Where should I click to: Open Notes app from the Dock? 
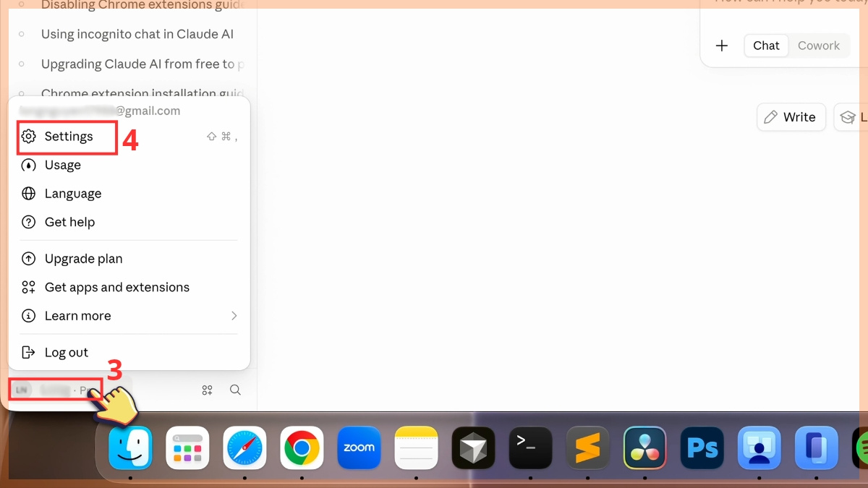(416, 448)
